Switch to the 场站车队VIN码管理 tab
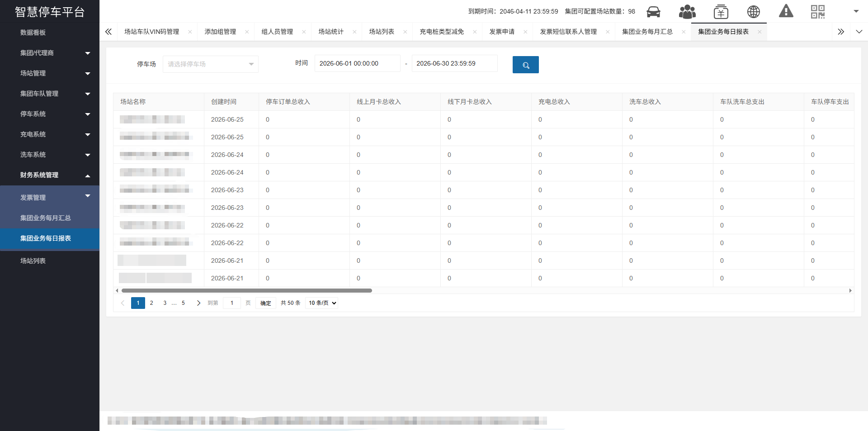This screenshot has height=431, width=868. coord(152,32)
